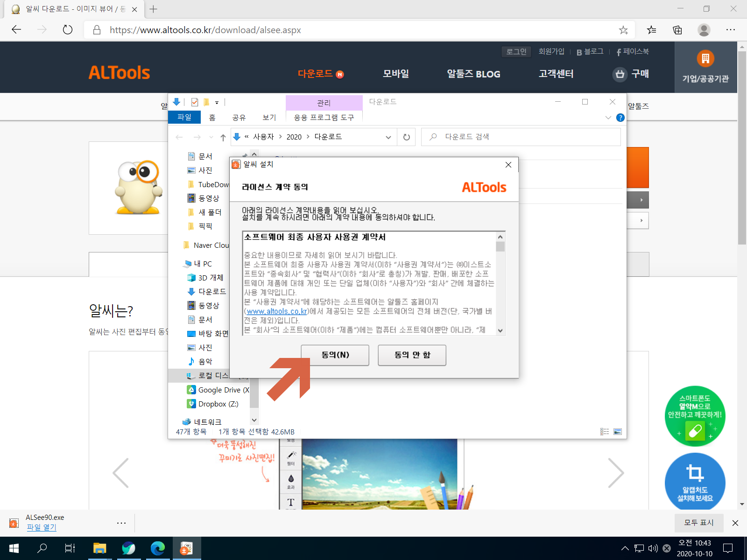Image resolution: width=747 pixels, height=560 pixels.
Task: Click 모두 표시 downloads button
Action: [x=699, y=523]
